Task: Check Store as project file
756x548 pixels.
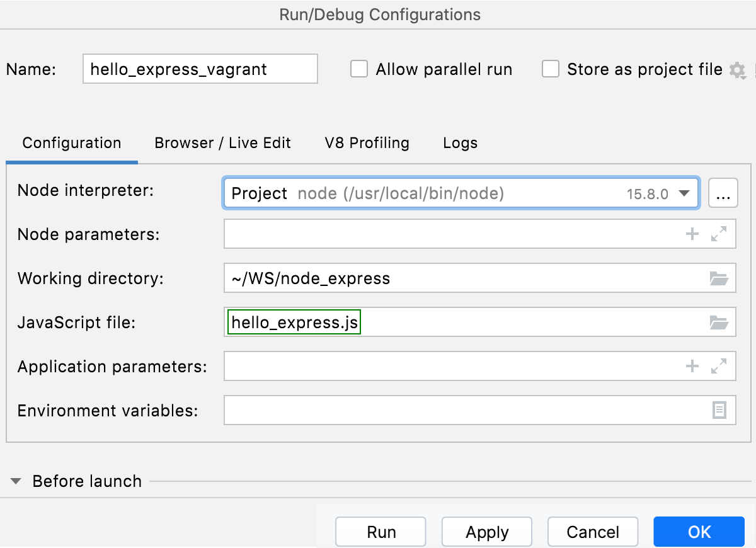Action: click(x=551, y=69)
